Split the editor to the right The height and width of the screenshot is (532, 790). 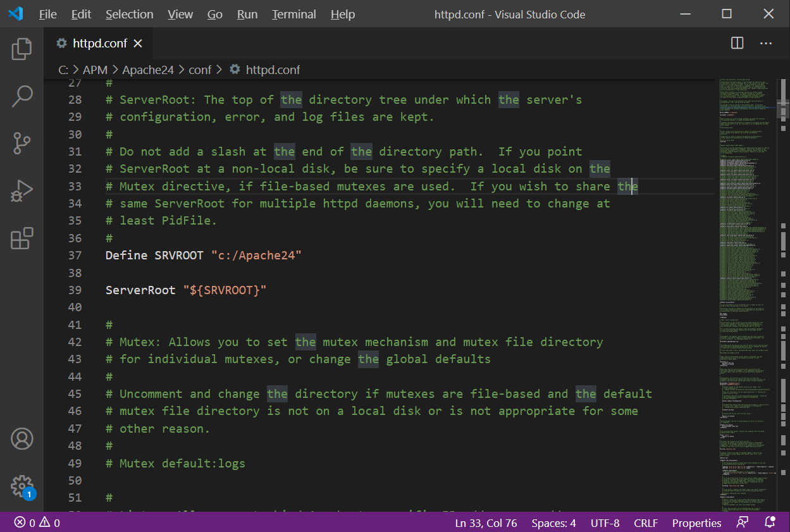click(x=737, y=43)
